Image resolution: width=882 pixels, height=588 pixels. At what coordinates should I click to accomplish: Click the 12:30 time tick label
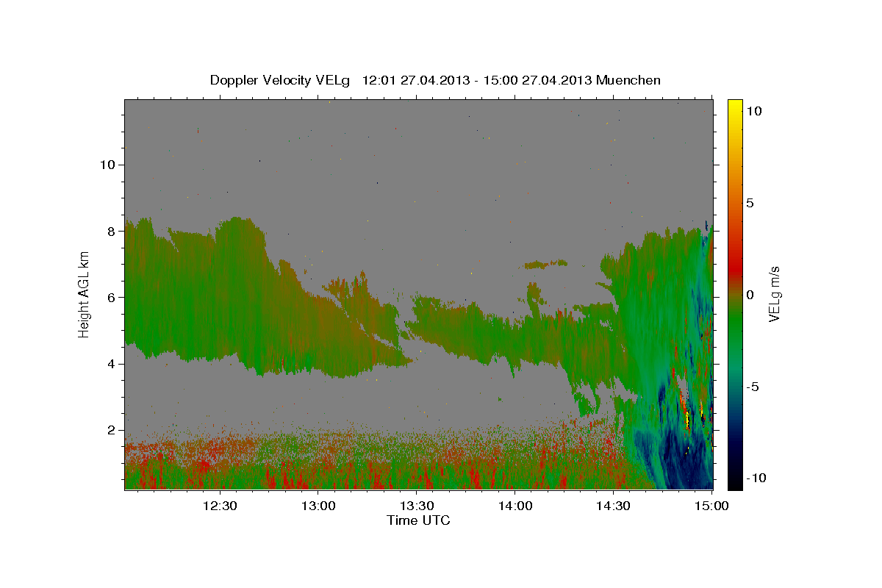pos(219,506)
